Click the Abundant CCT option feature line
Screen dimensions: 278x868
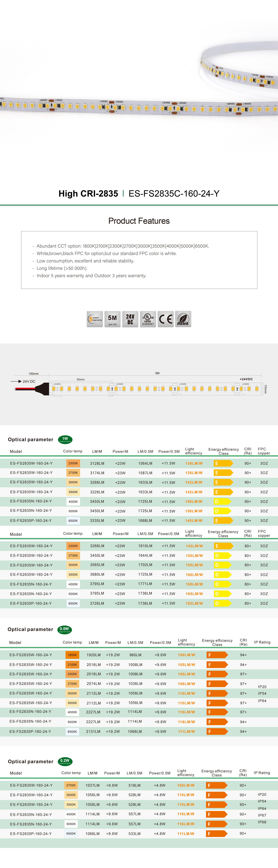pos(122,246)
